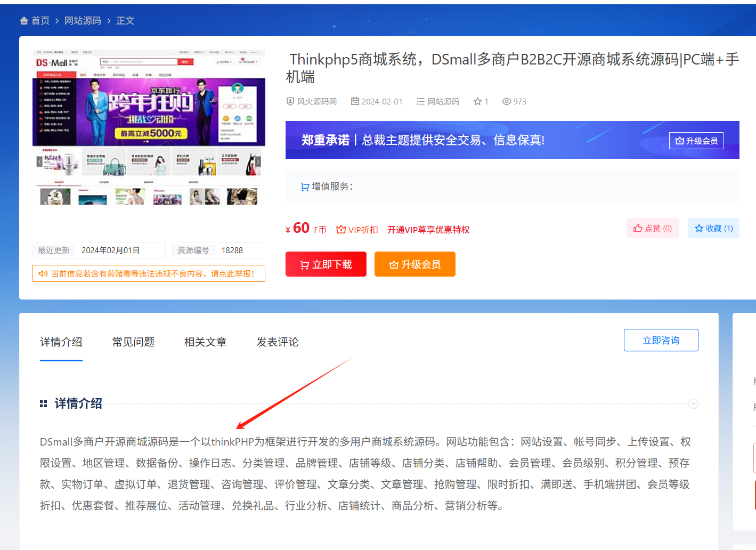Click the star favorites count icon

[477, 101]
